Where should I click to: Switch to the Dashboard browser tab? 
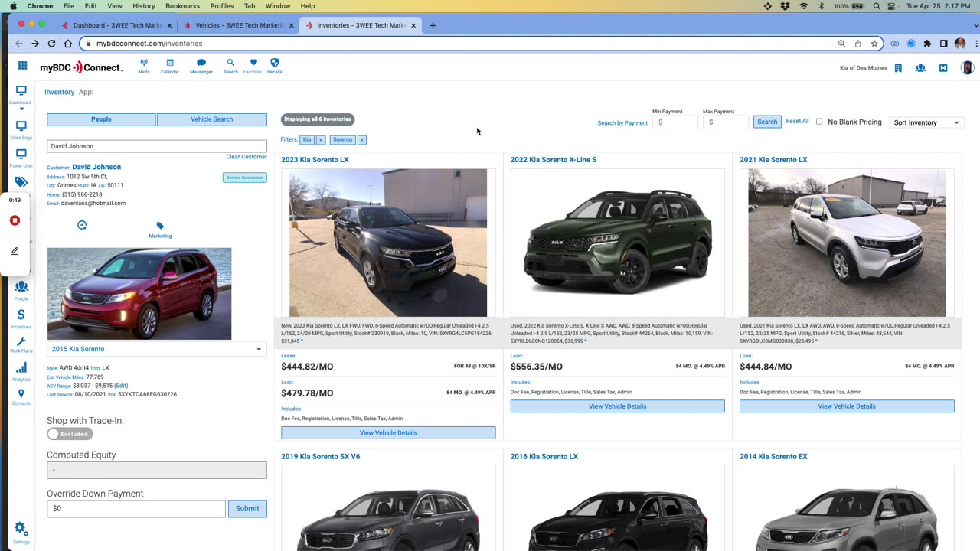[x=118, y=25]
